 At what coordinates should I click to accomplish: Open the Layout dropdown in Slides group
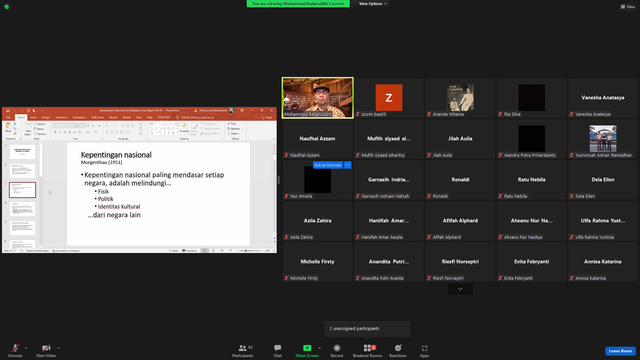(x=40, y=124)
